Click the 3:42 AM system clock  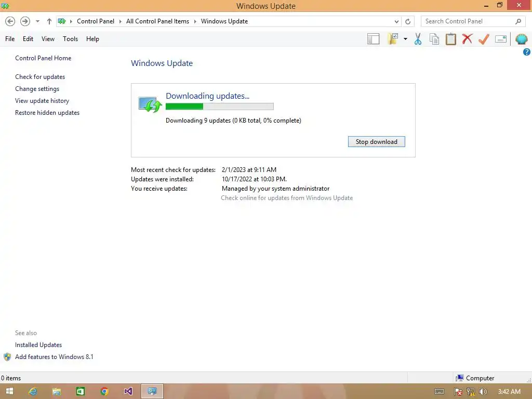pyautogui.click(x=509, y=392)
